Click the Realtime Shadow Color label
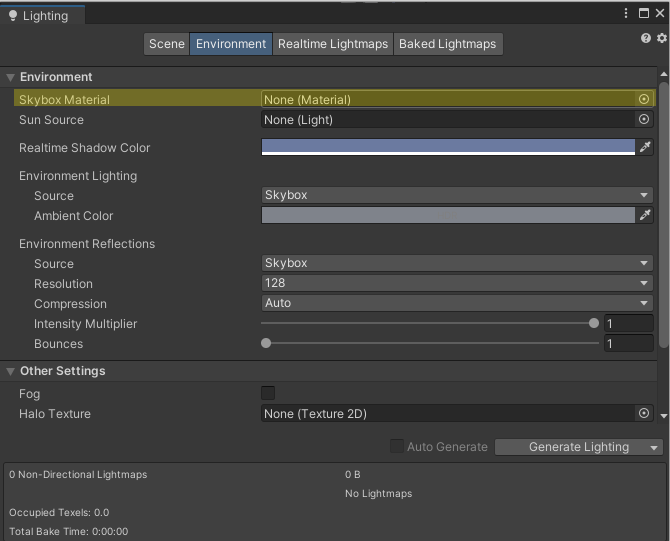The image size is (670, 541). (x=85, y=148)
